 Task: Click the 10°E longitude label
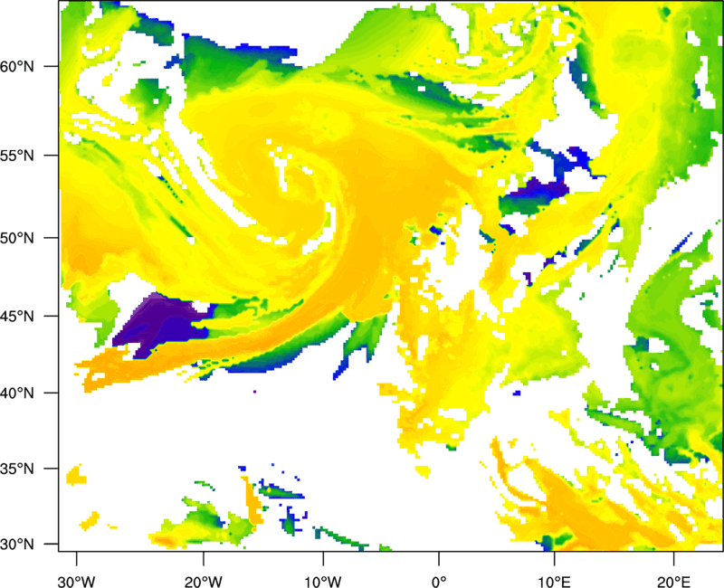coord(554,582)
